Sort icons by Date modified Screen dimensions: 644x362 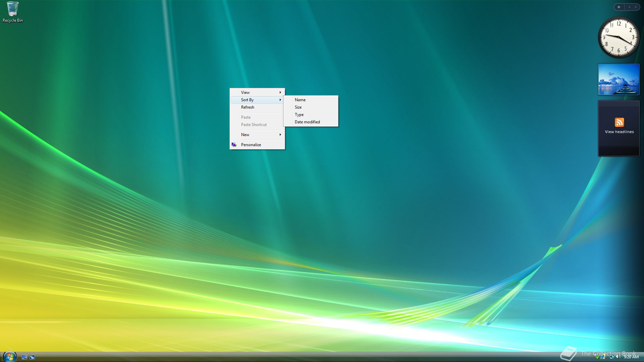pyautogui.click(x=307, y=122)
